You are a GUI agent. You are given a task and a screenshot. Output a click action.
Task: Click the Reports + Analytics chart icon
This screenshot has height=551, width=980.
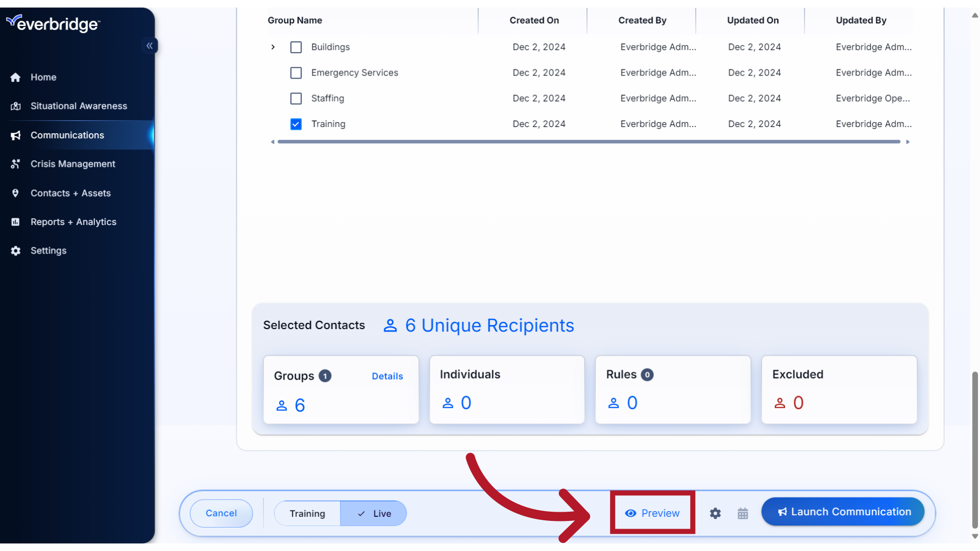15,222
